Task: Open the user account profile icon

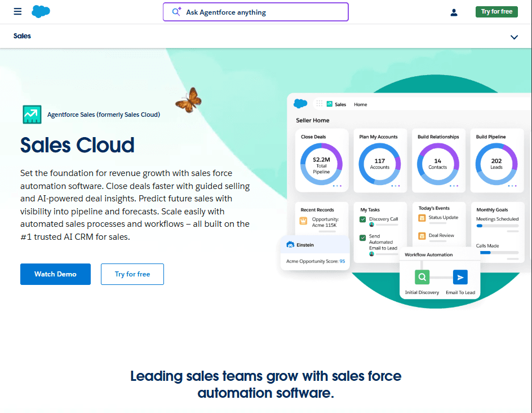Action: (x=454, y=12)
